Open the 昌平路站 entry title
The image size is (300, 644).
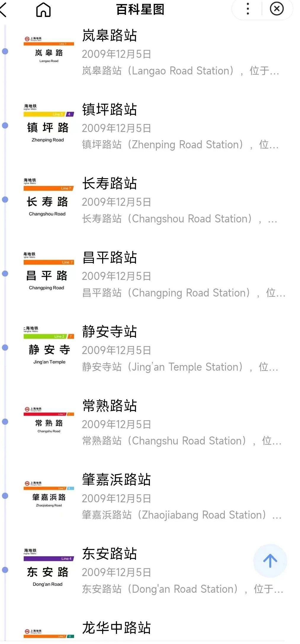coord(110,257)
